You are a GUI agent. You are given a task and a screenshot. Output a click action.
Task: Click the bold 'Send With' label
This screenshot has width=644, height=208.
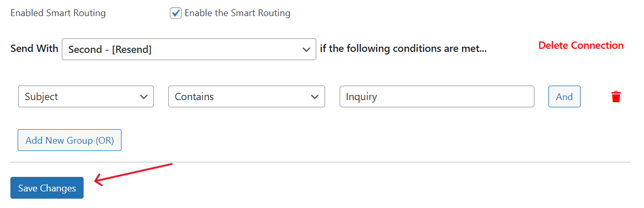[34, 49]
